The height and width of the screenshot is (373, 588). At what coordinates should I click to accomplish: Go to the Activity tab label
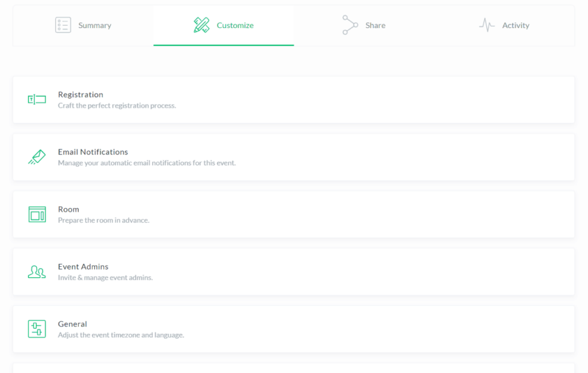(x=516, y=25)
